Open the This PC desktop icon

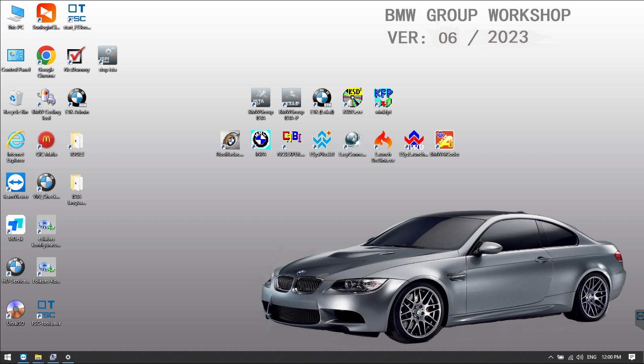coord(16,17)
